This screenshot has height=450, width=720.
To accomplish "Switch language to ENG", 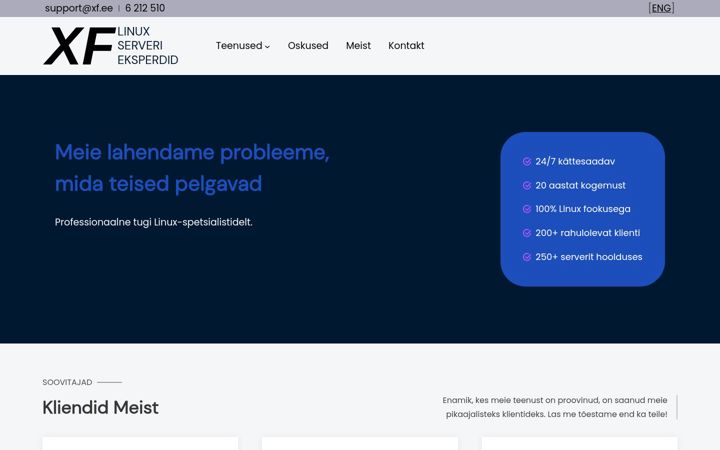I will pyautogui.click(x=661, y=8).
